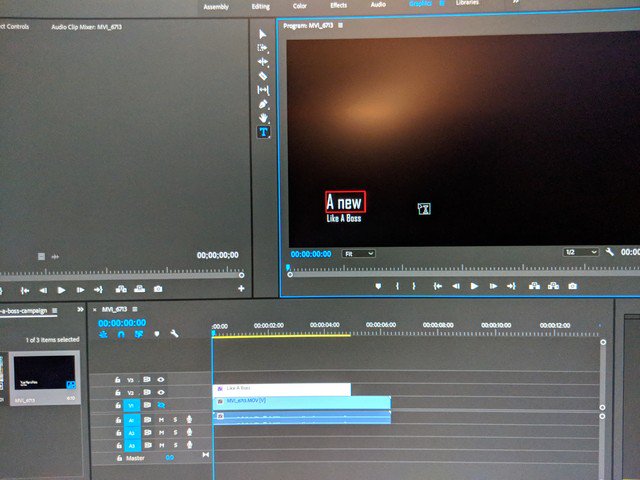Toggle sync lock on V2 track
Image resolution: width=640 pixels, height=480 pixels.
click(x=147, y=392)
